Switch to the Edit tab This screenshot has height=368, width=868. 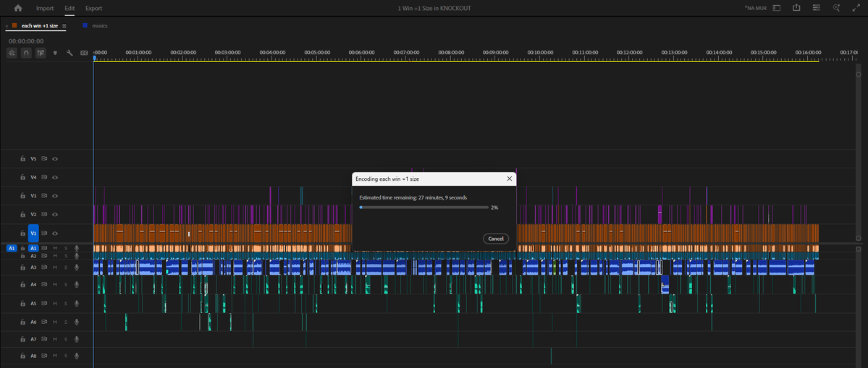pyautogui.click(x=69, y=8)
